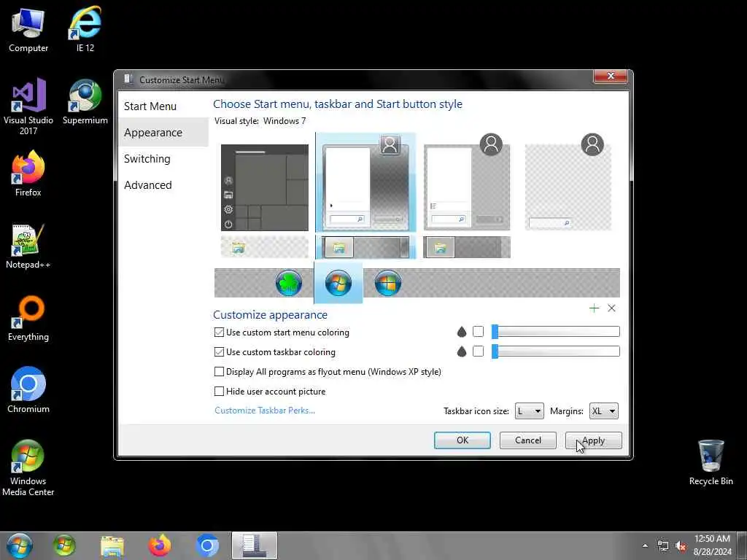Viewport: 747px width, 560px height.
Task: Select the Supermium desktop shortcut
Action: (x=85, y=102)
